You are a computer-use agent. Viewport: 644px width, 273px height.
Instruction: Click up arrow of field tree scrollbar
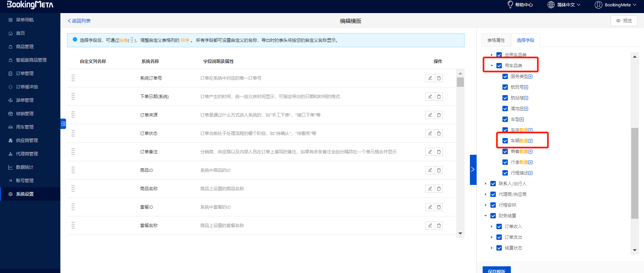click(x=635, y=57)
